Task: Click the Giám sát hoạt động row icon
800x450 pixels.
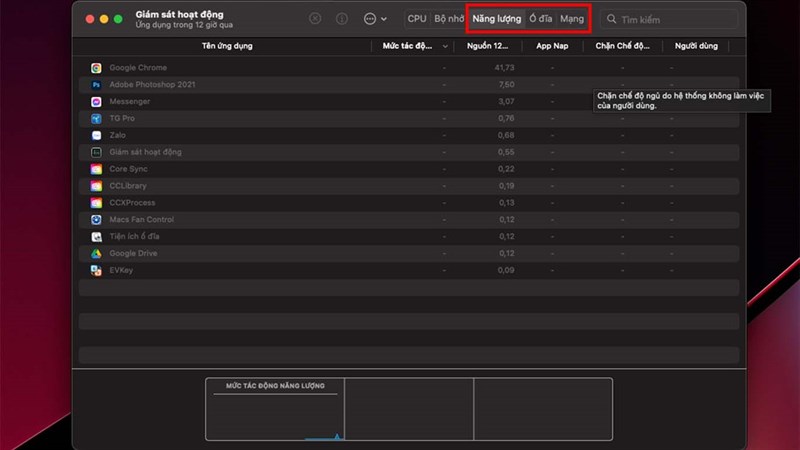Action: (96, 152)
